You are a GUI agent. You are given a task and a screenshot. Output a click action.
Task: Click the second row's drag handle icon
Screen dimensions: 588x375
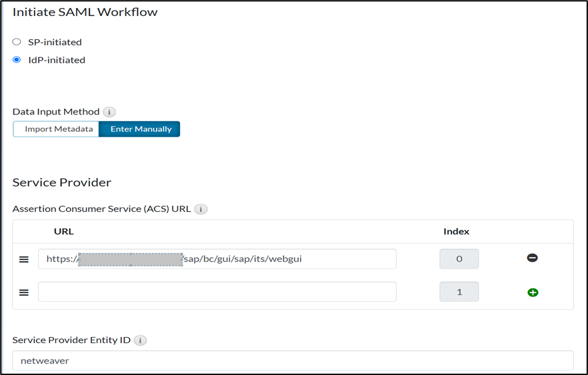[x=24, y=292]
